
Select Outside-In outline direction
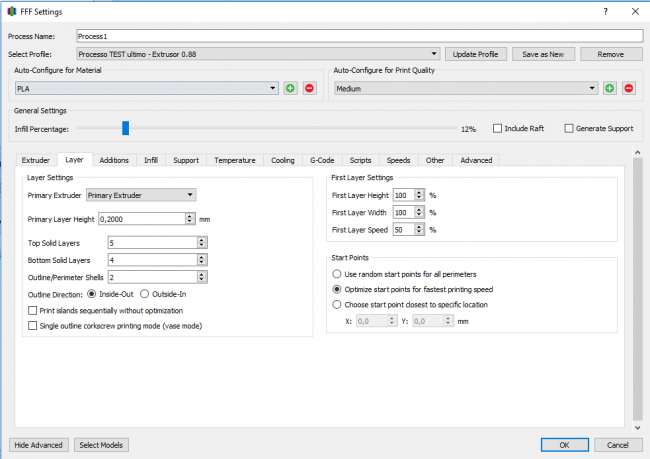145,294
